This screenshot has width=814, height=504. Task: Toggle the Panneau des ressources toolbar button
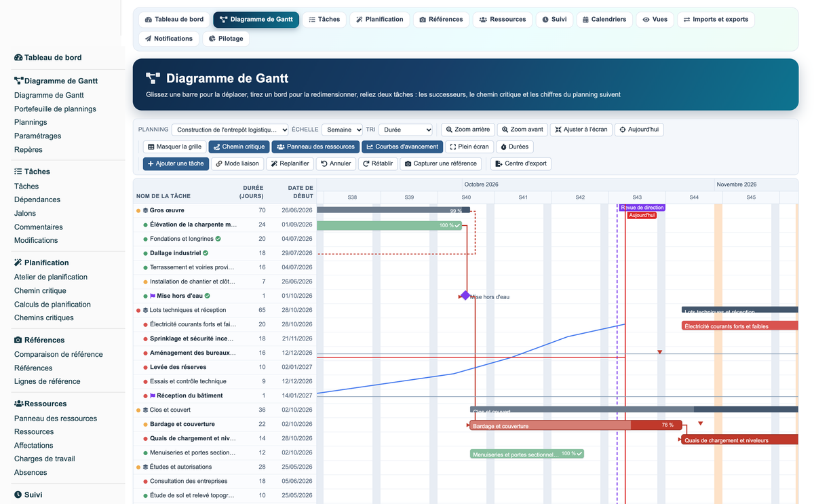pos(315,147)
